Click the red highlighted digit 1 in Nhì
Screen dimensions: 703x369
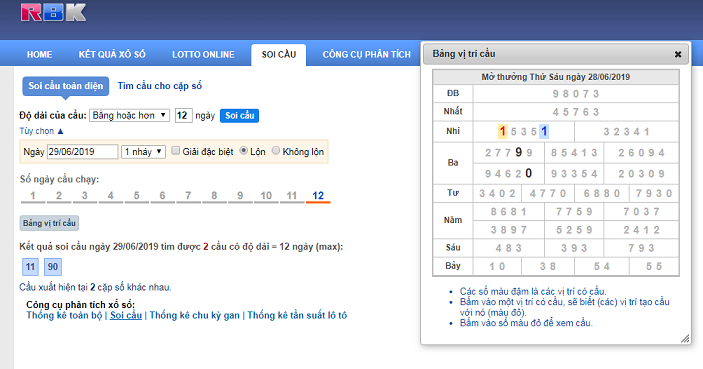pos(503,131)
